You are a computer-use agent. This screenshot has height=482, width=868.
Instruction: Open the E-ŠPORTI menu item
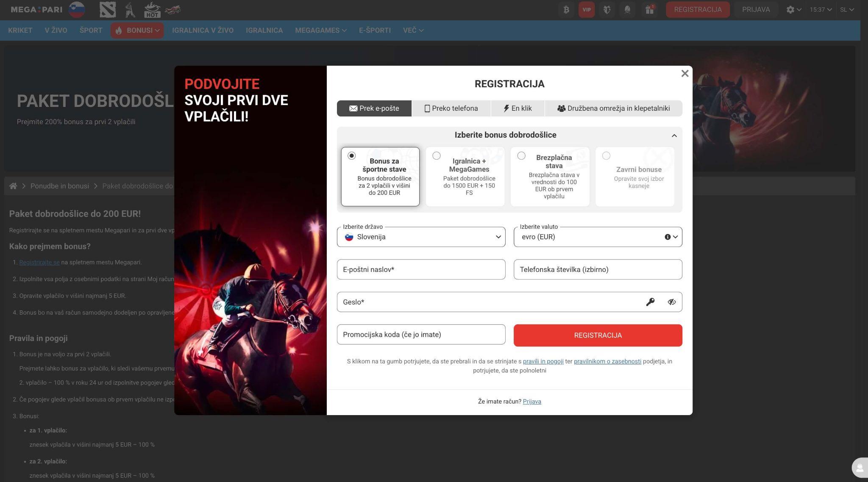coord(375,30)
